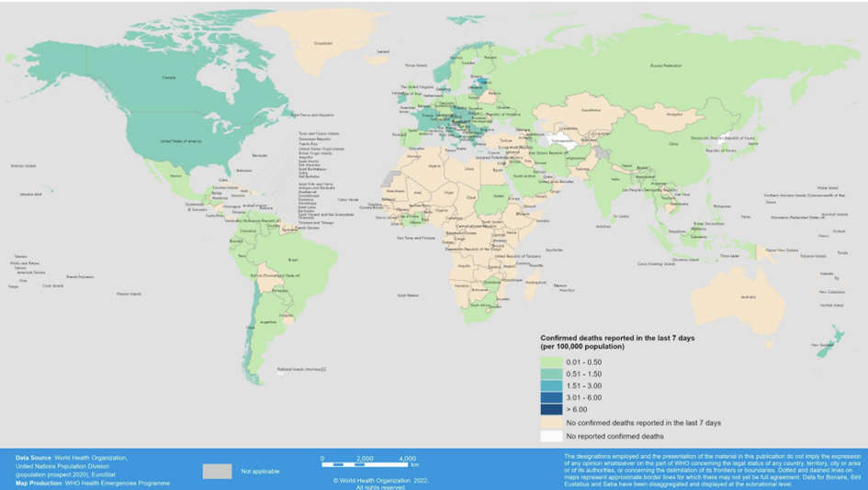The width and height of the screenshot is (868, 490).
Task: Click on Australia on the map
Action: pos(749,296)
